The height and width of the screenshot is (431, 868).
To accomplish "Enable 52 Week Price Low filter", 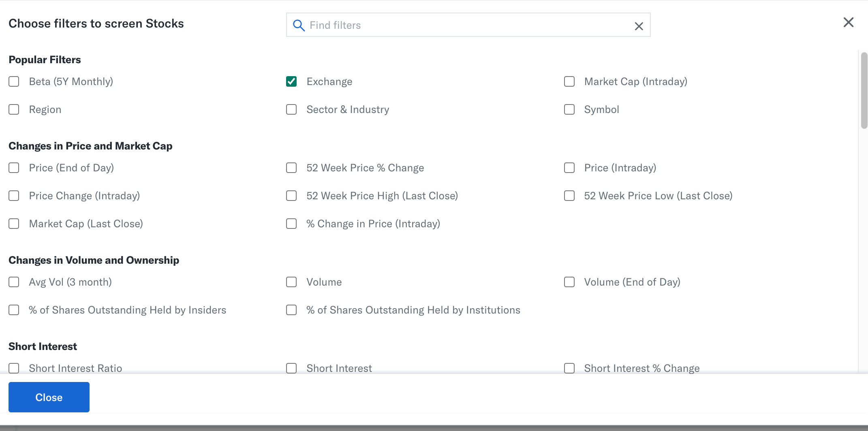I will pos(569,196).
